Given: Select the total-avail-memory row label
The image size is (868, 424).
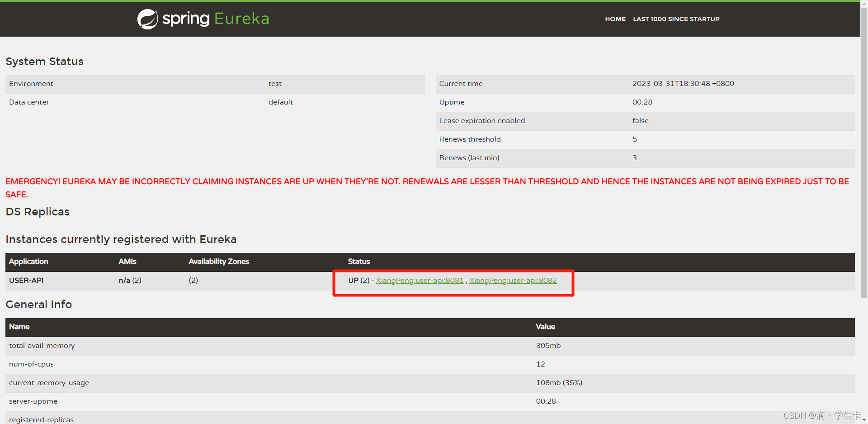Looking at the screenshot, I should 42,346.
